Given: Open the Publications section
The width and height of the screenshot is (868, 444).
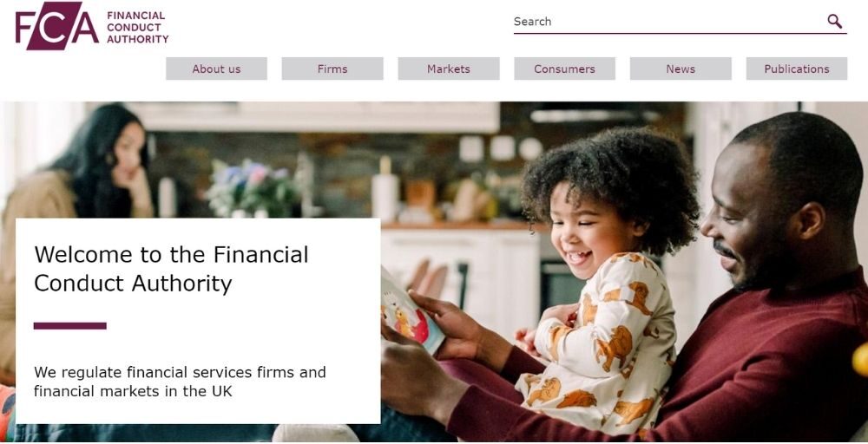Looking at the screenshot, I should pyautogui.click(x=797, y=69).
